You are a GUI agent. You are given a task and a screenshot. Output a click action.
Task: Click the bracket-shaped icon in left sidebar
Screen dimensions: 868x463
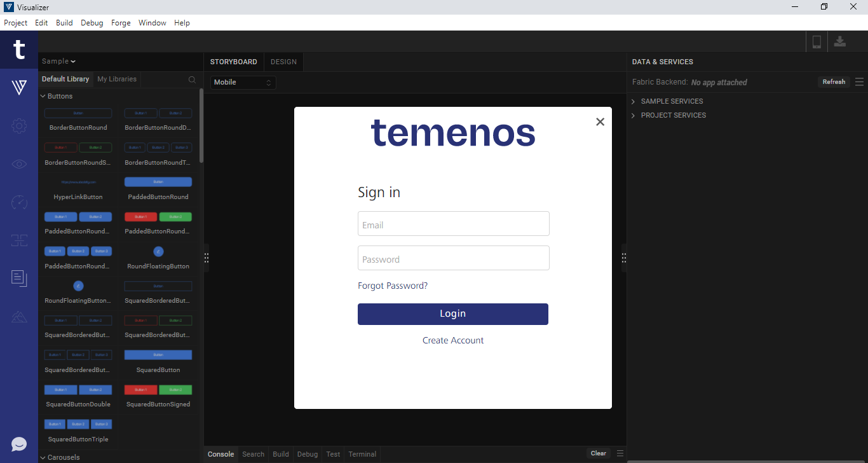(19, 240)
